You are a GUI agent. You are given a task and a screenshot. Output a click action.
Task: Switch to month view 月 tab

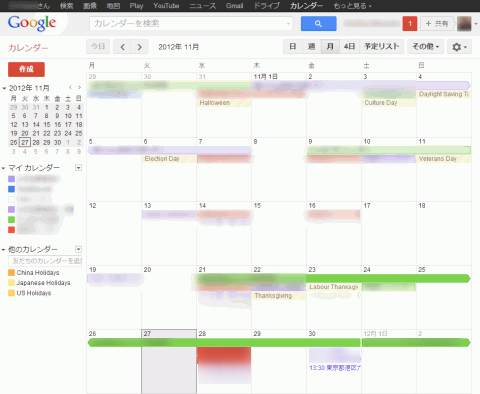pos(330,47)
